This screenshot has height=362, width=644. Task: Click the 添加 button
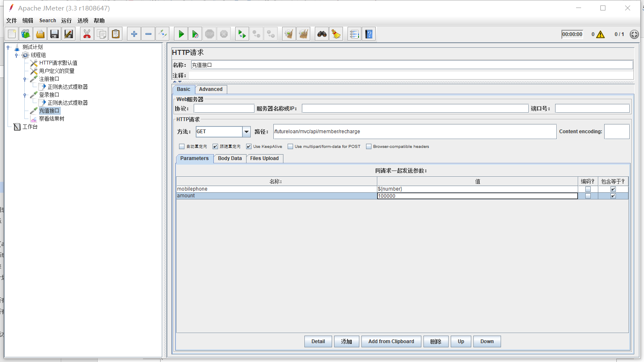347,341
